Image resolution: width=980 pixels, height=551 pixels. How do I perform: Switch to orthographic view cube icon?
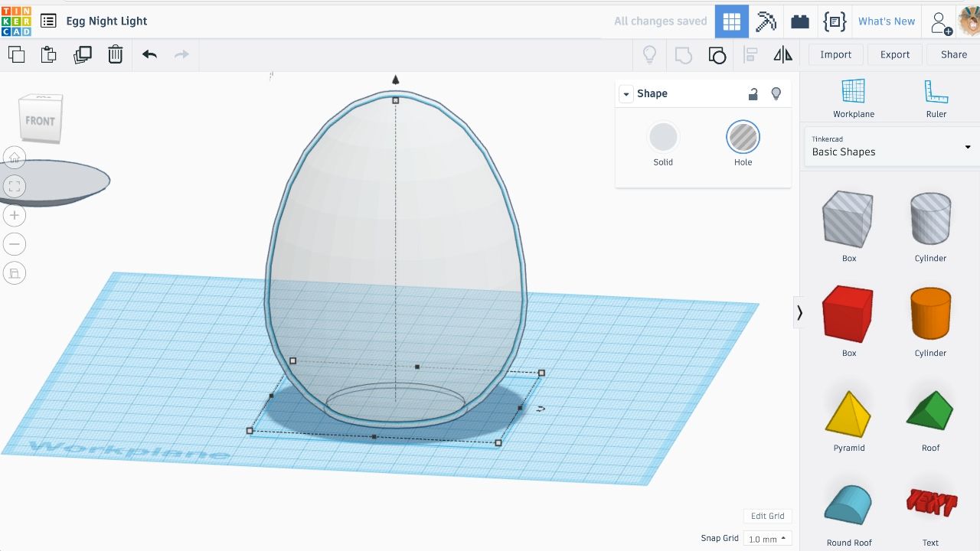14,273
